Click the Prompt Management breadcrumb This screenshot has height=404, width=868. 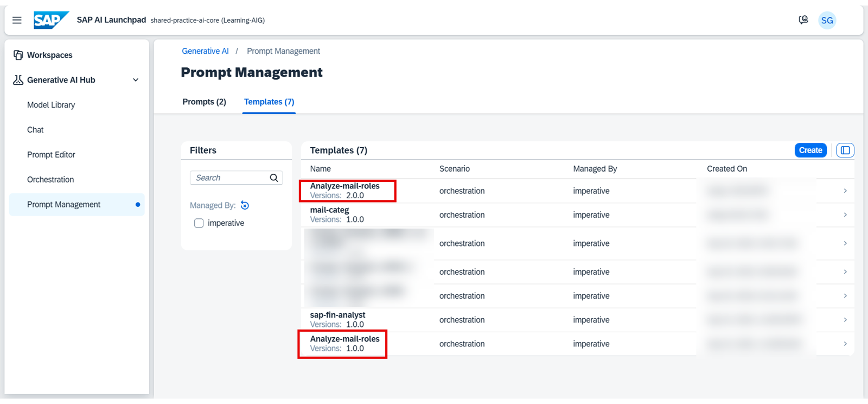coord(283,51)
